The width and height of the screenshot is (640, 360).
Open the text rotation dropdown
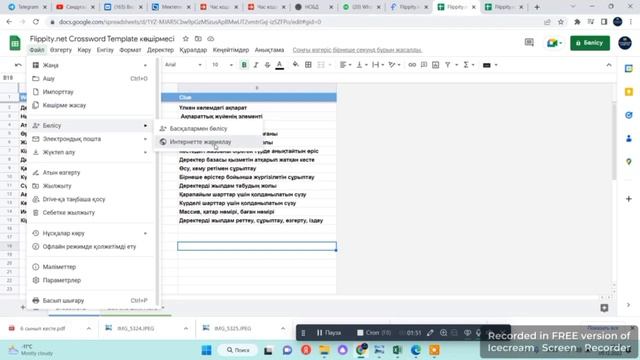394,65
